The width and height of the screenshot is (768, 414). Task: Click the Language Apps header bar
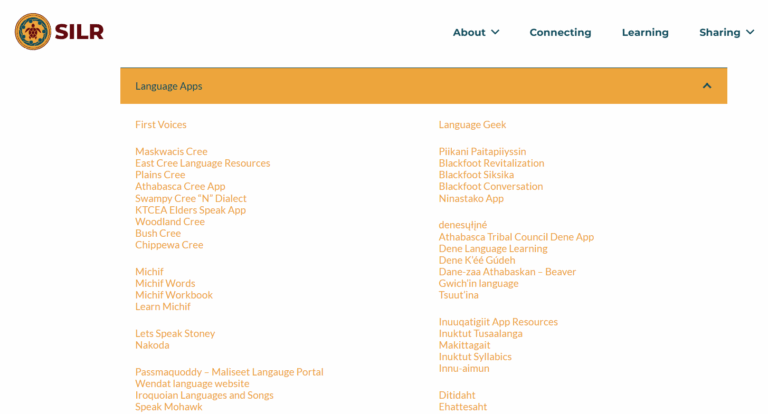tap(400, 86)
